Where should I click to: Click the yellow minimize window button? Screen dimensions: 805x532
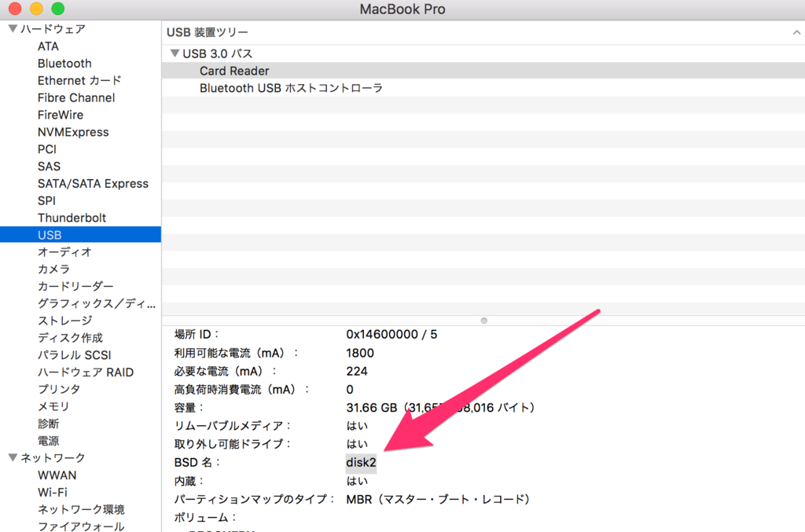pos(36,9)
